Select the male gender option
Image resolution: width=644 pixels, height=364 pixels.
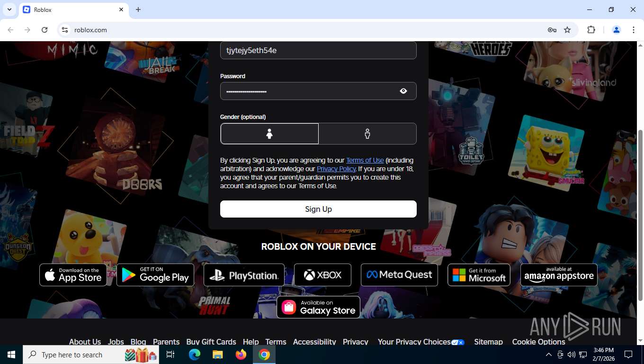pos(367,134)
